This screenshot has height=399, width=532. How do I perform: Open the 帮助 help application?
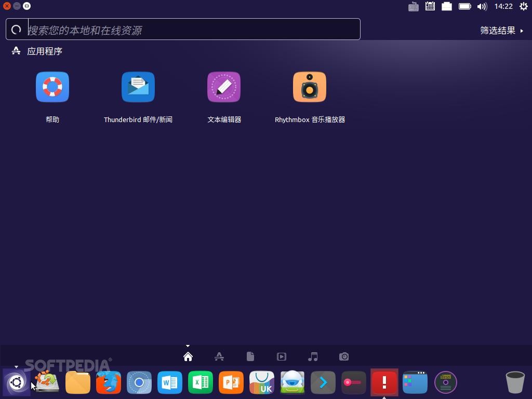coord(52,87)
